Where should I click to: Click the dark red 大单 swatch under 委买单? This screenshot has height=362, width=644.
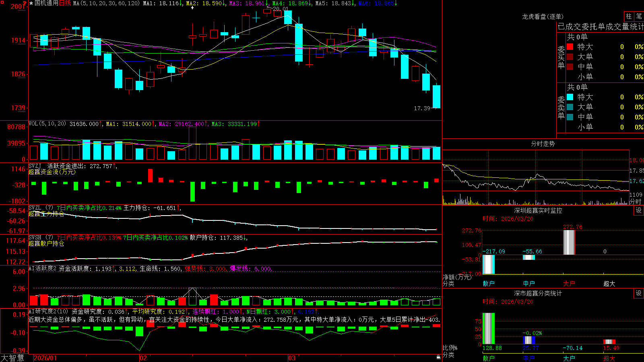tap(570, 57)
